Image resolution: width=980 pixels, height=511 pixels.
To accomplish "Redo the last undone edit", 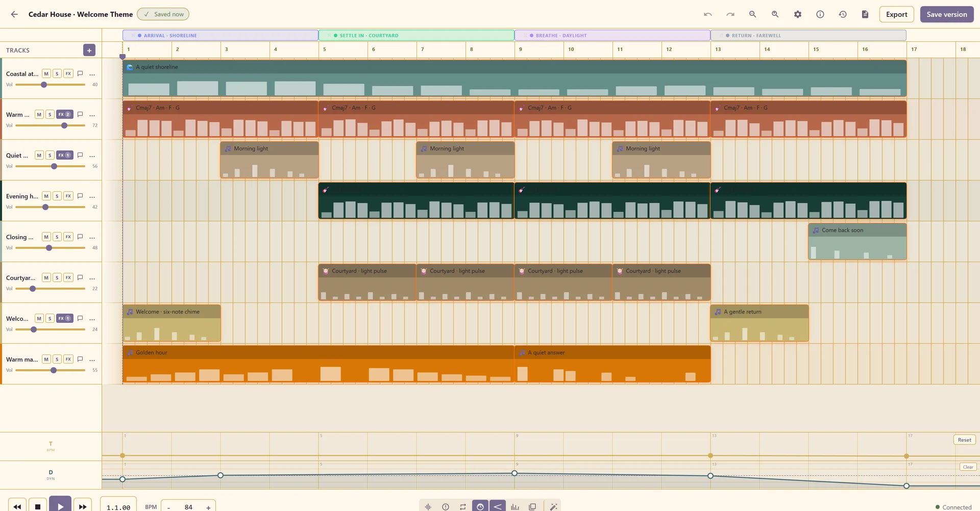I will pyautogui.click(x=730, y=14).
